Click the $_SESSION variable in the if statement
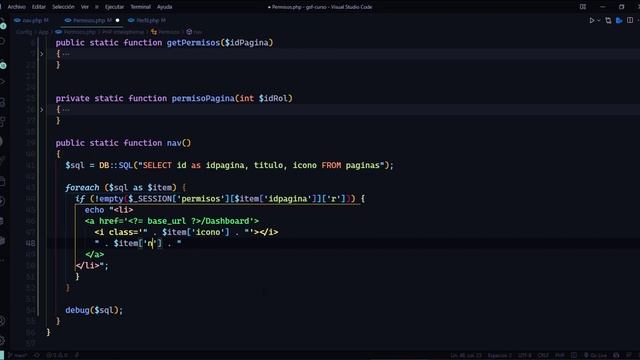640x360 pixels. point(150,199)
